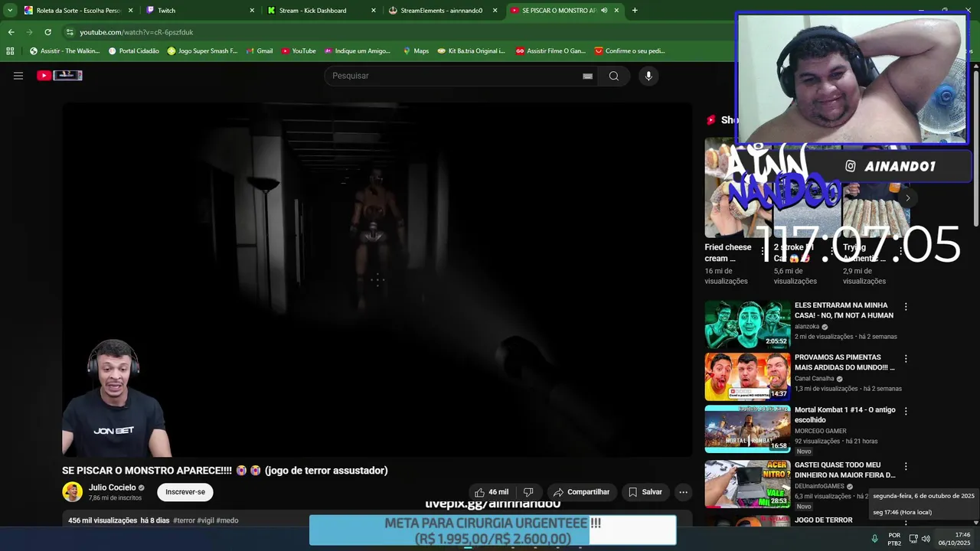980x551 pixels.
Task: Click the #medo hashtag
Action: [227, 520]
